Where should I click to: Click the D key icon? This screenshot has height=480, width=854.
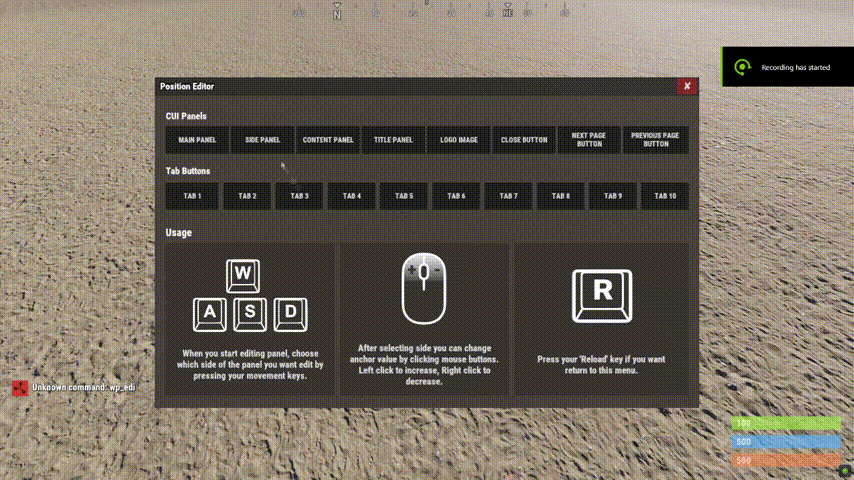coord(290,314)
